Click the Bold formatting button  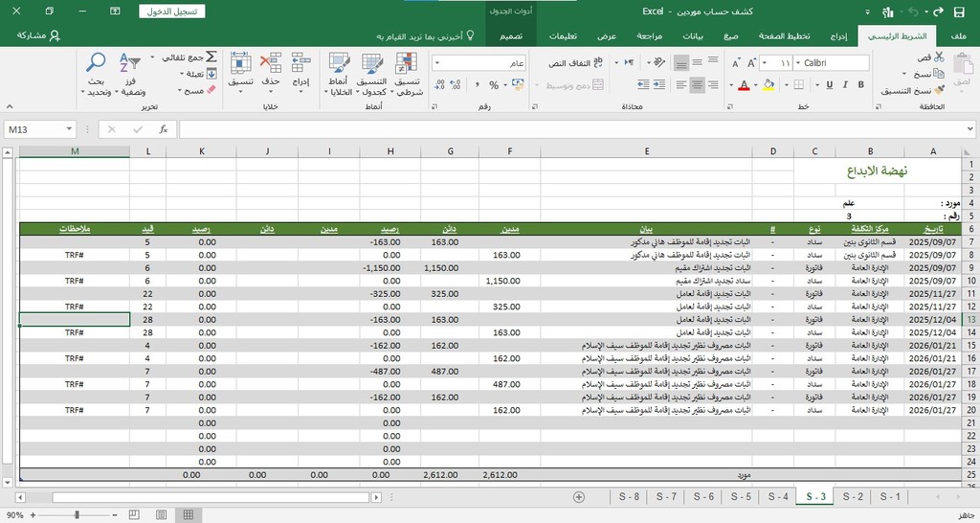click(x=858, y=85)
